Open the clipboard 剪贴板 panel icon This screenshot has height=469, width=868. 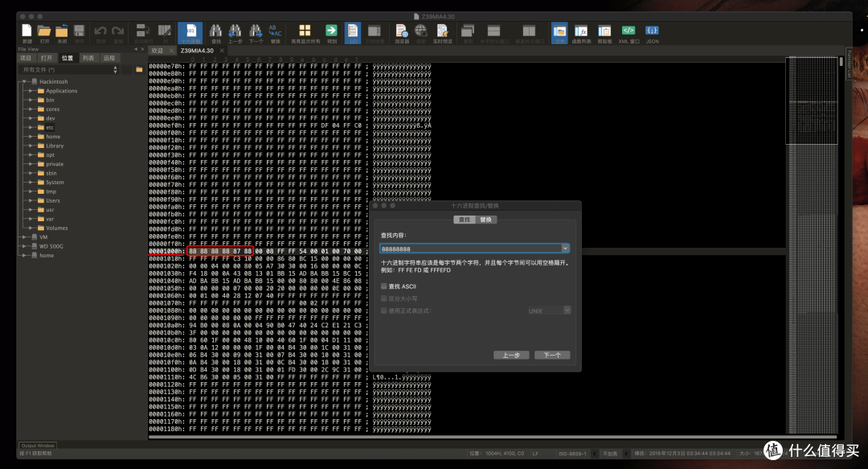click(x=604, y=32)
